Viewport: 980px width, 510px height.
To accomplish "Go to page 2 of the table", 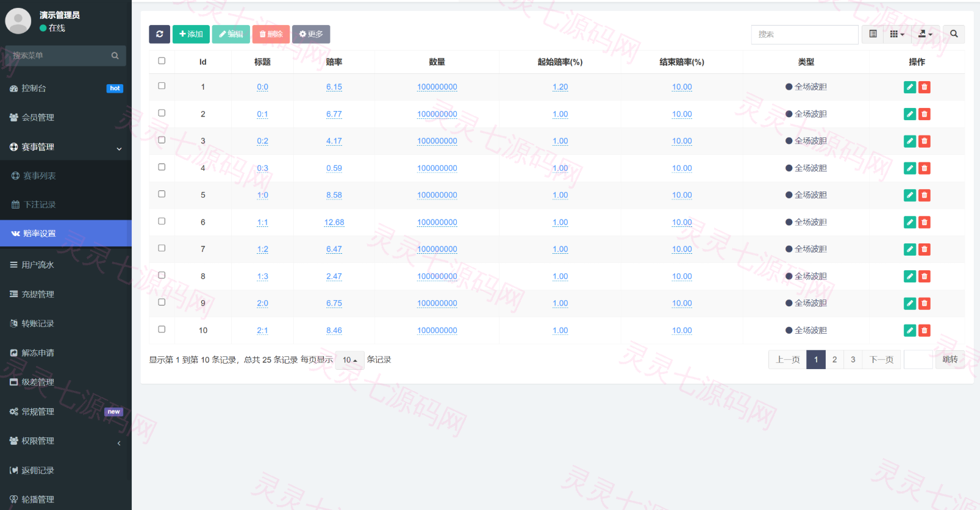I will point(835,360).
